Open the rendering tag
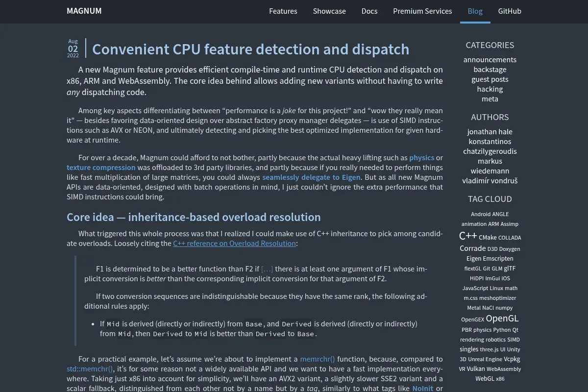This screenshot has width=588, height=392. pos(473,340)
